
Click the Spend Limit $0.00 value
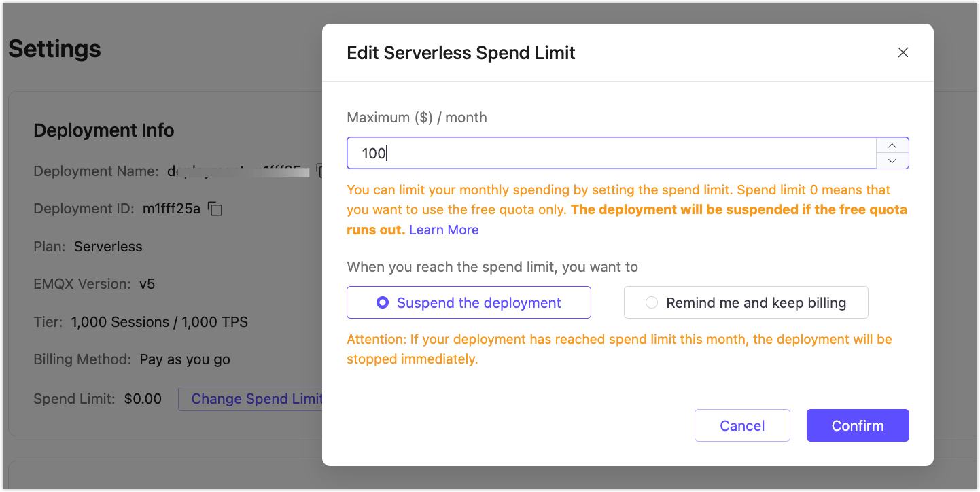(x=143, y=399)
